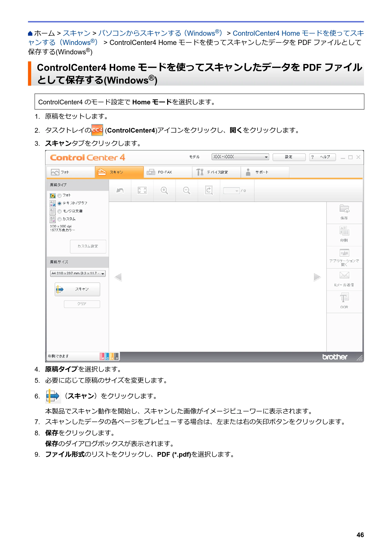Click the brother logo
The width and height of the screenshot is (392, 555).
pyautogui.click(x=335, y=357)
